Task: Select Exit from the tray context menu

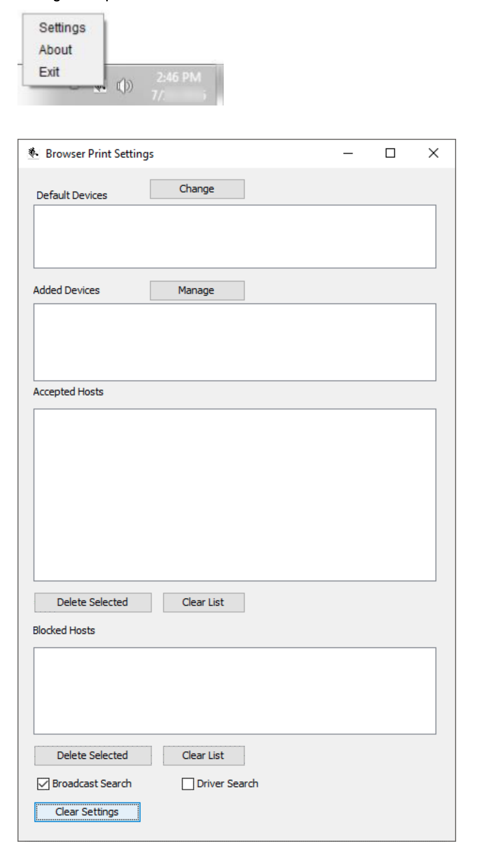Action: pos(49,72)
